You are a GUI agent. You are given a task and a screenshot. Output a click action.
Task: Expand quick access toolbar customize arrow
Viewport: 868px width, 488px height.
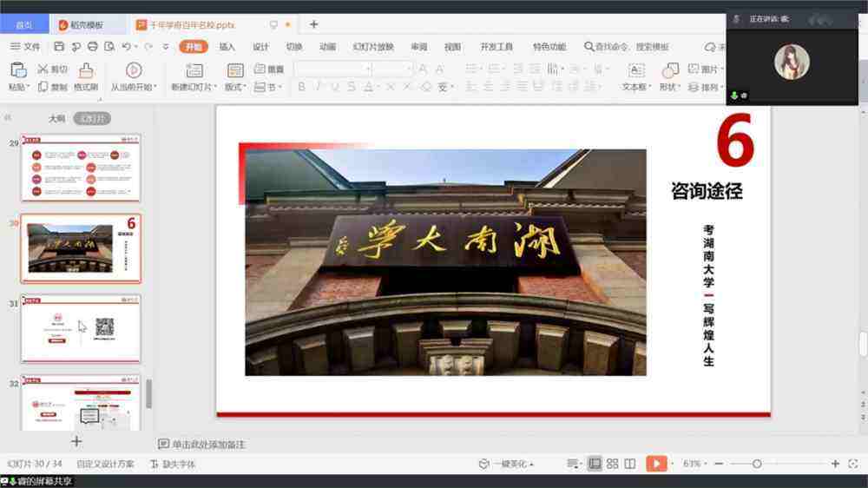tap(166, 47)
